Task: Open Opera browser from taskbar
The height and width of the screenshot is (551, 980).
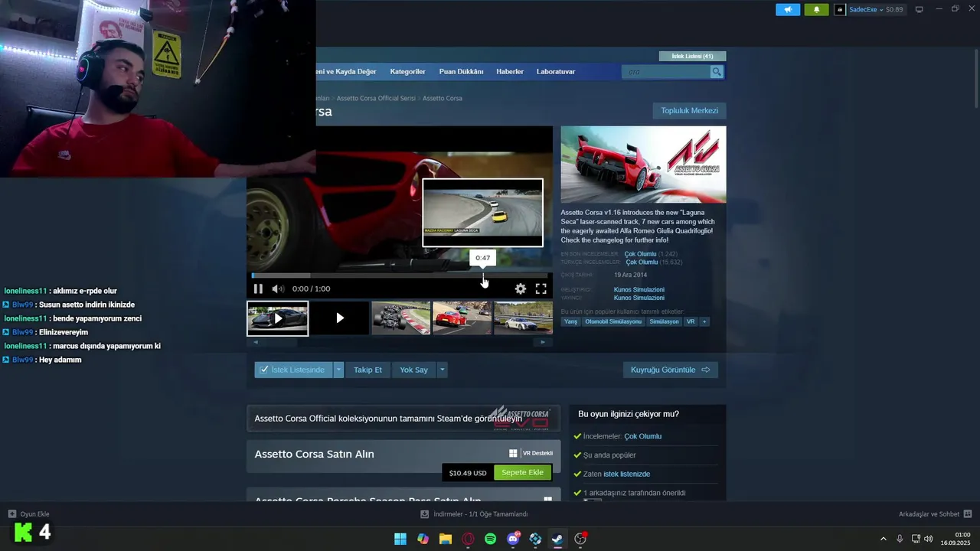Action: click(x=468, y=539)
